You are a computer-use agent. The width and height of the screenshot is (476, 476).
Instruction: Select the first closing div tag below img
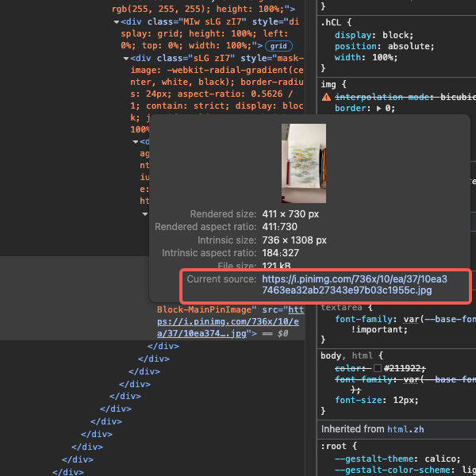(163, 347)
